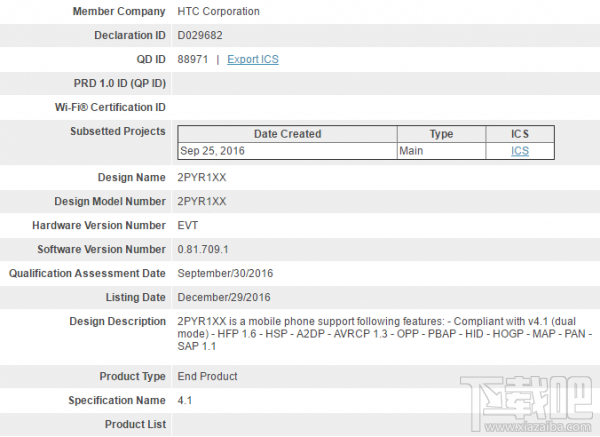
Task: Click the 'Software Version Number' label
Action: (101, 249)
